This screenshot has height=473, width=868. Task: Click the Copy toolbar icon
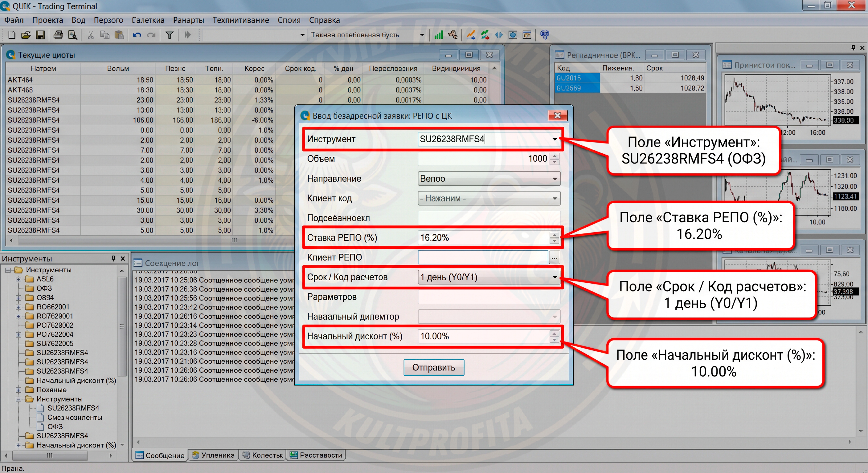coord(105,35)
